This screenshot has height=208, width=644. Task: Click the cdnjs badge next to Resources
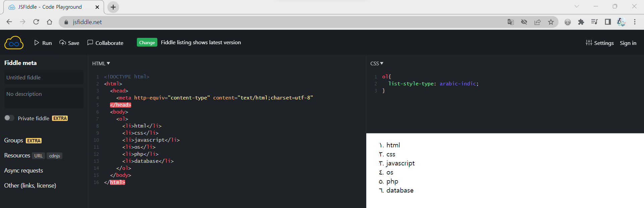[55, 156]
